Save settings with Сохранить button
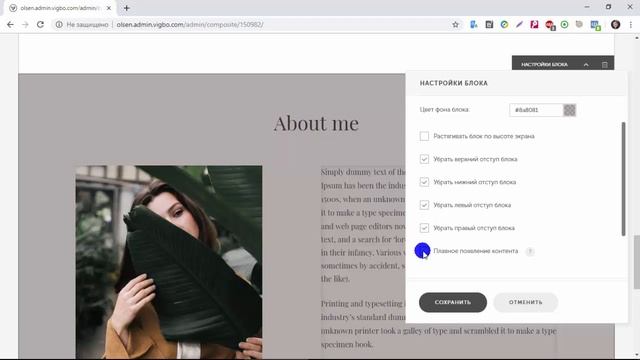640x360 pixels. click(x=453, y=302)
